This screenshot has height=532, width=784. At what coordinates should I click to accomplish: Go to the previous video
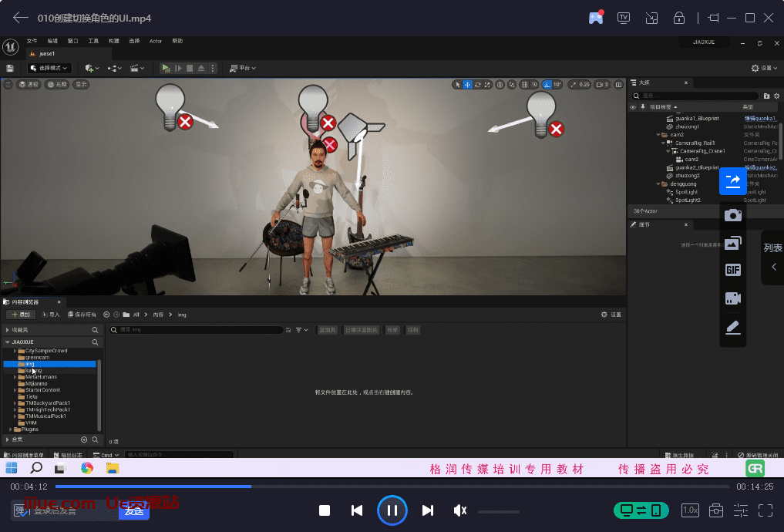pos(357,510)
